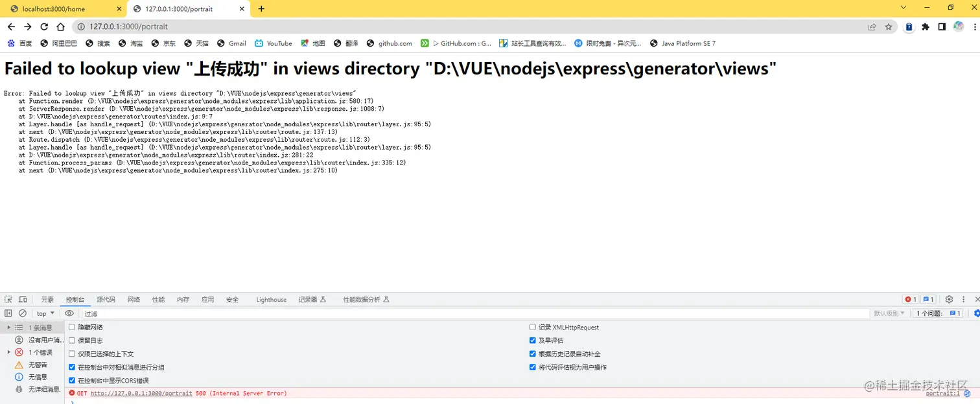Open the YouTube bookmark
The image size is (980, 404).
(x=273, y=43)
